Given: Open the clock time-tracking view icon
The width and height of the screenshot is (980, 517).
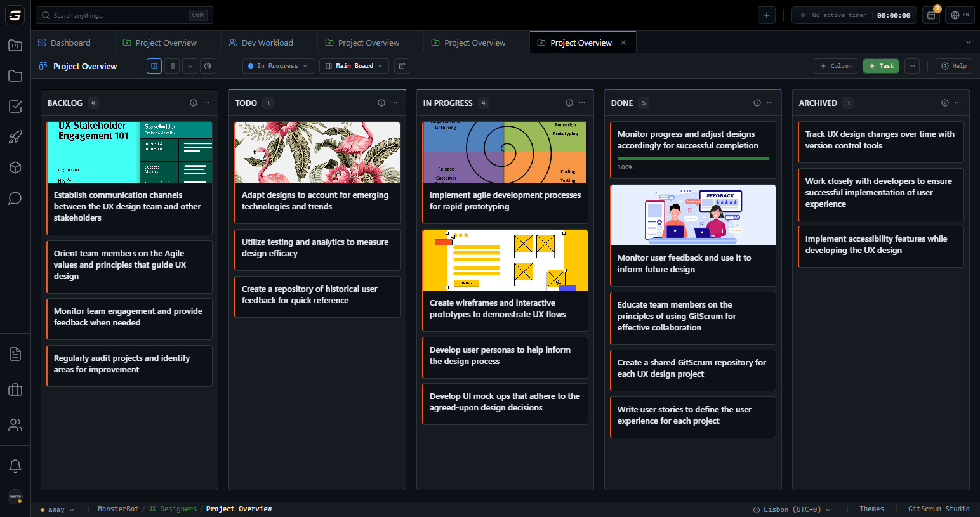Looking at the screenshot, I should click(207, 65).
